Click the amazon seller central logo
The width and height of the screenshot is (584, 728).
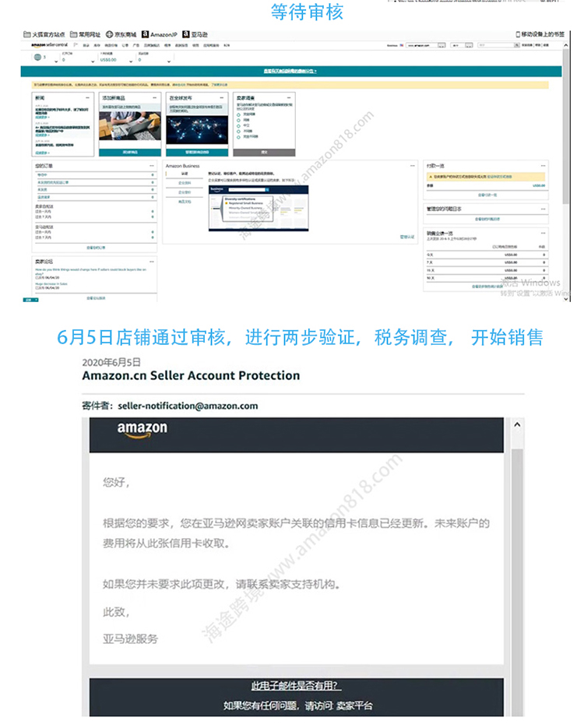coord(49,45)
